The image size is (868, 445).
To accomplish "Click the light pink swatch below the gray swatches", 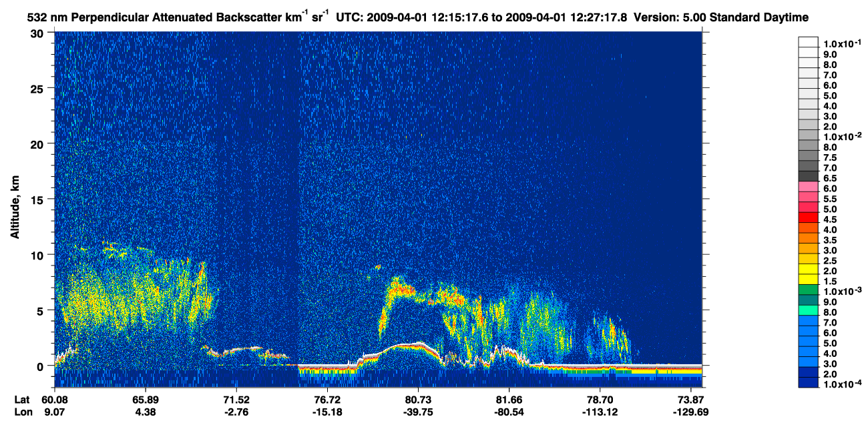I will pyautogui.click(x=808, y=187).
